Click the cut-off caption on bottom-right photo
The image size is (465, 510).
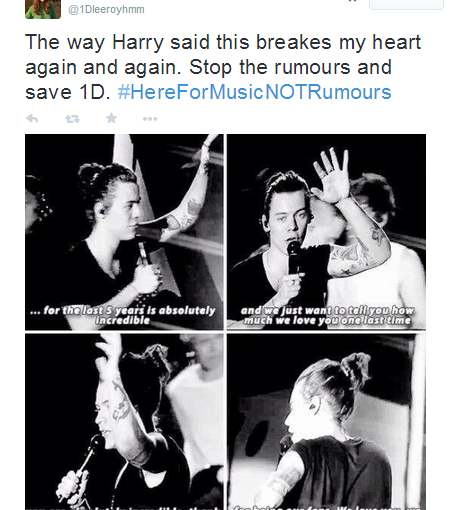point(326,507)
